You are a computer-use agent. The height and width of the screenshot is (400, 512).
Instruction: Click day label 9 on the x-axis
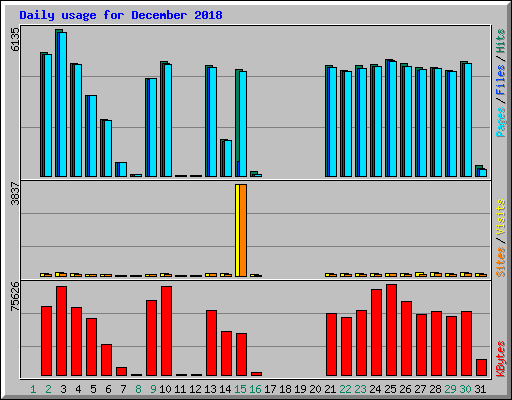coord(153,389)
